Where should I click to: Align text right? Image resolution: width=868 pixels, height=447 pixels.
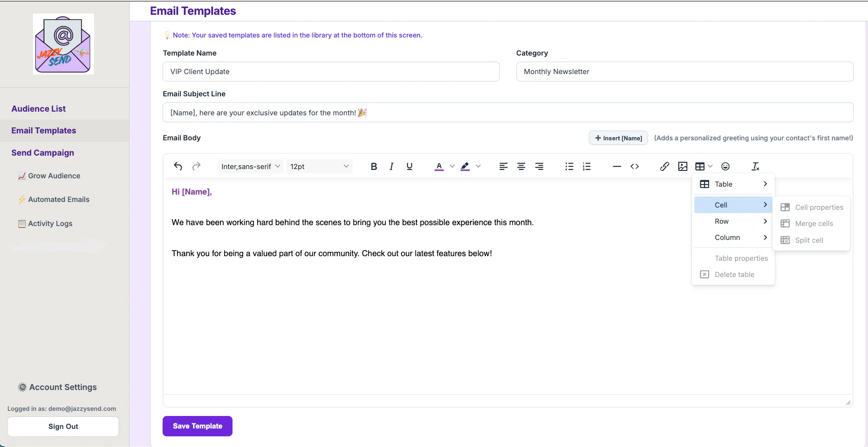pos(539,166)
